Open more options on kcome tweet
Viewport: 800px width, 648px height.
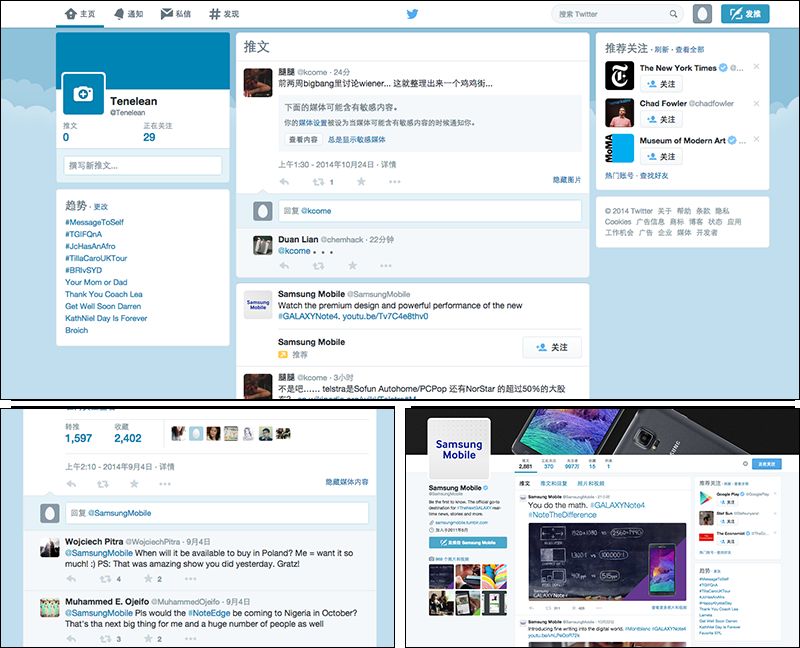(x=396, y=182)
